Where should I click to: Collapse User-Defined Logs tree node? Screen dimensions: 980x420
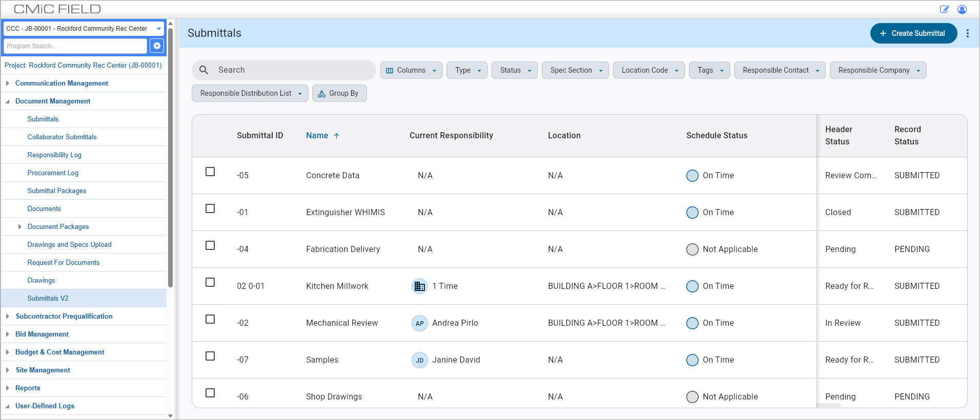coord(8,406)
